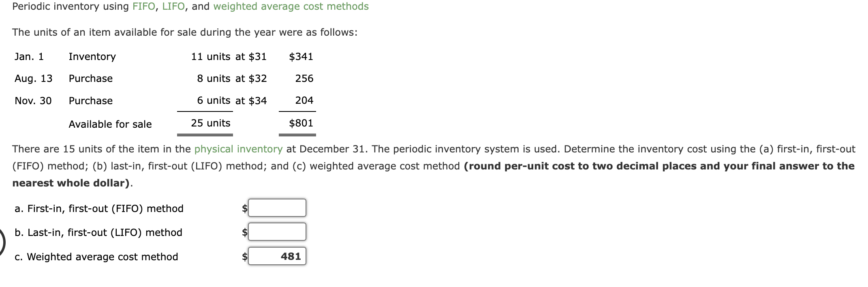Click the Aug. 13 Purchase row

[162, 79]
